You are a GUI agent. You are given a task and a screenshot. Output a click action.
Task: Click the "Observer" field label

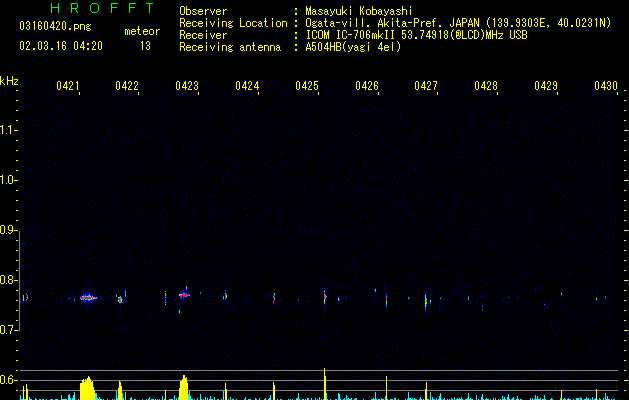pyautogui.click(x=203, y=11)
